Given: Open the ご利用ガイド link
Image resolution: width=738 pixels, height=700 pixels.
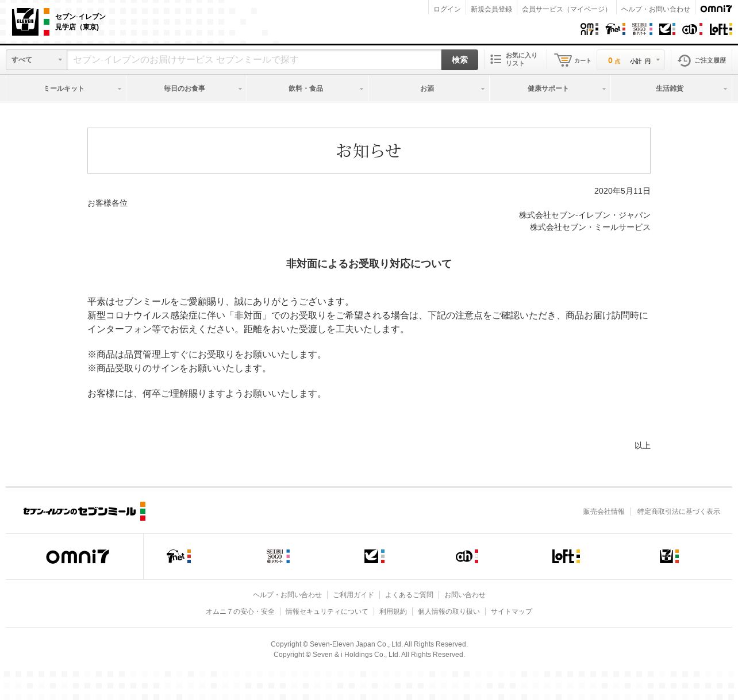Looking at the screenshot, I should [353, 595].
